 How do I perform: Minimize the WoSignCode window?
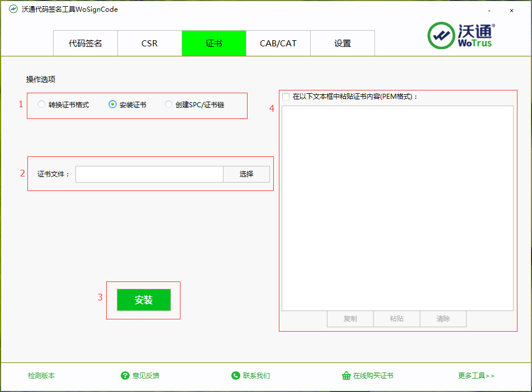490,11
